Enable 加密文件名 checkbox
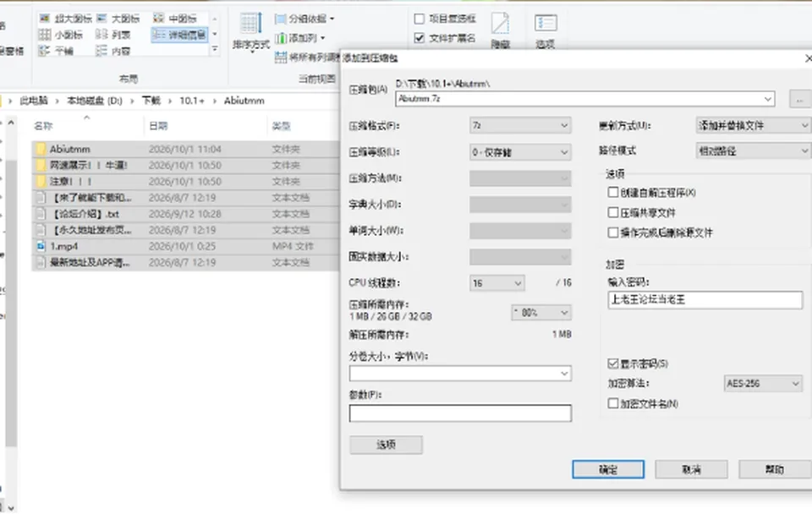The image size is (812, 514). tap(613, 403)
